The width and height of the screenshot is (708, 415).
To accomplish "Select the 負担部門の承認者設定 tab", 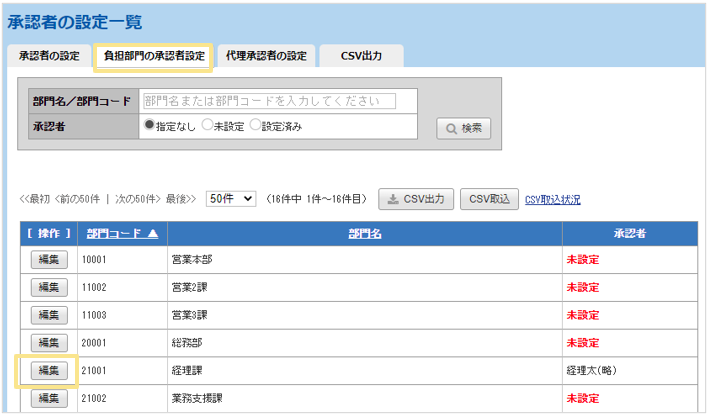I will (x=153, y=56).
